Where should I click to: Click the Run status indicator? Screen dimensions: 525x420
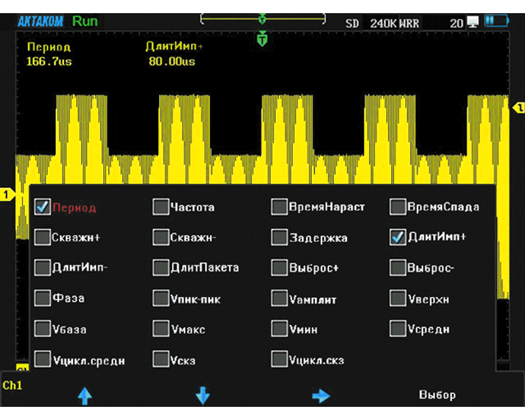pos(85,22)
